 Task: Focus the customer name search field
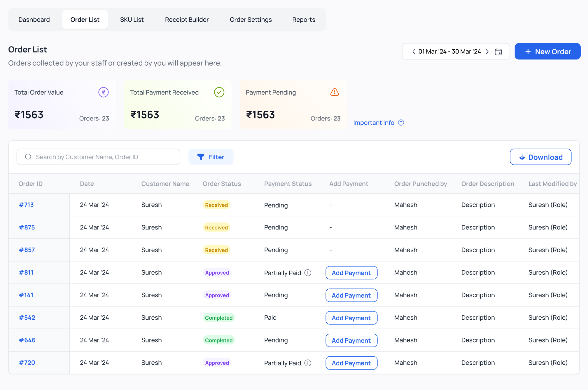point(98,157)
